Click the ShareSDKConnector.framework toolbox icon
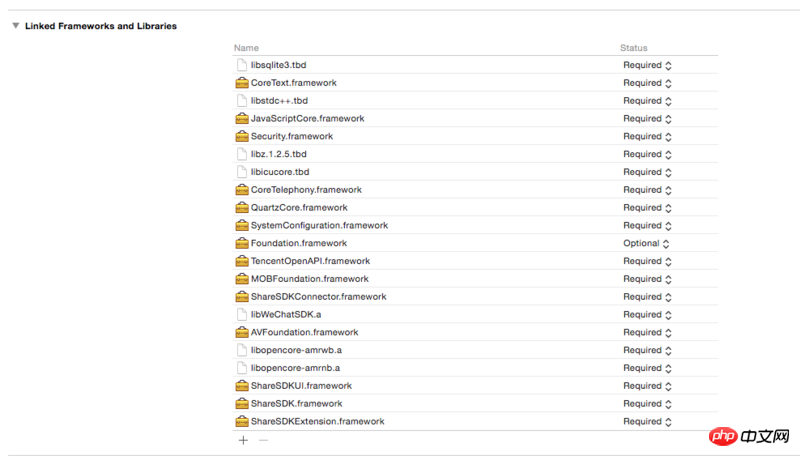 242,296
